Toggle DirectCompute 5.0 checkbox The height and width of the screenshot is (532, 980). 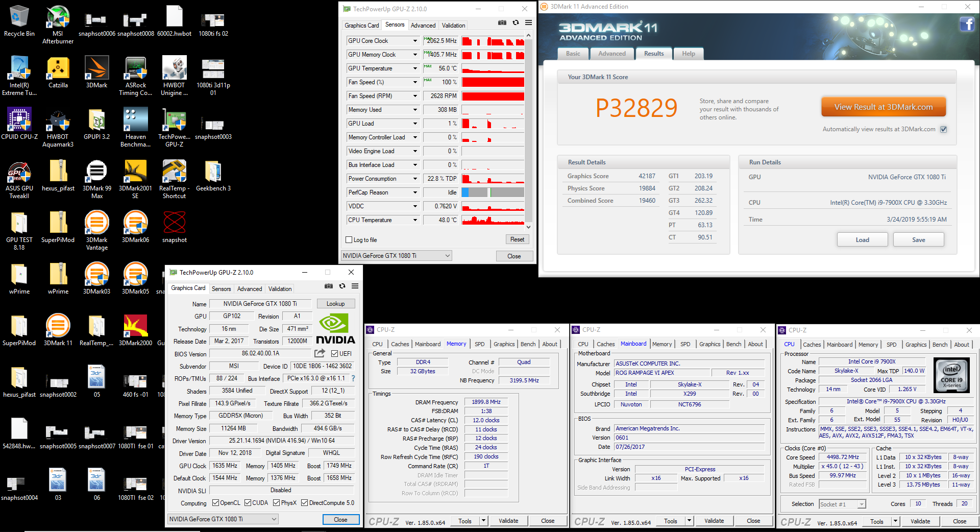pos(304,503)
